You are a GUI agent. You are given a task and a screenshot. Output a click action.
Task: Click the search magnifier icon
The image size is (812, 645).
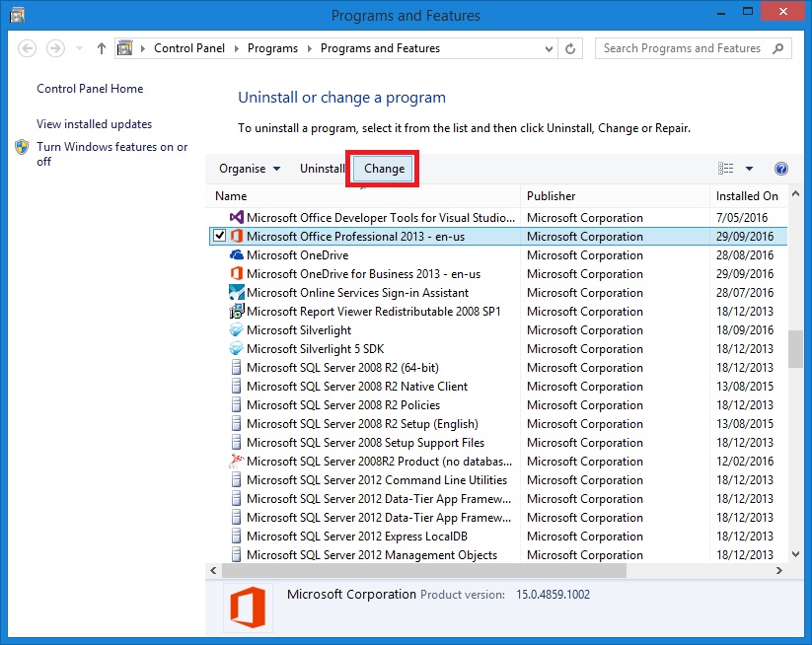pyautogui.click(x=777, y=48)
